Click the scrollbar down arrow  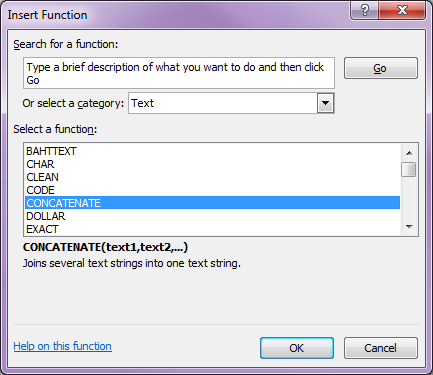pos(409,227)
